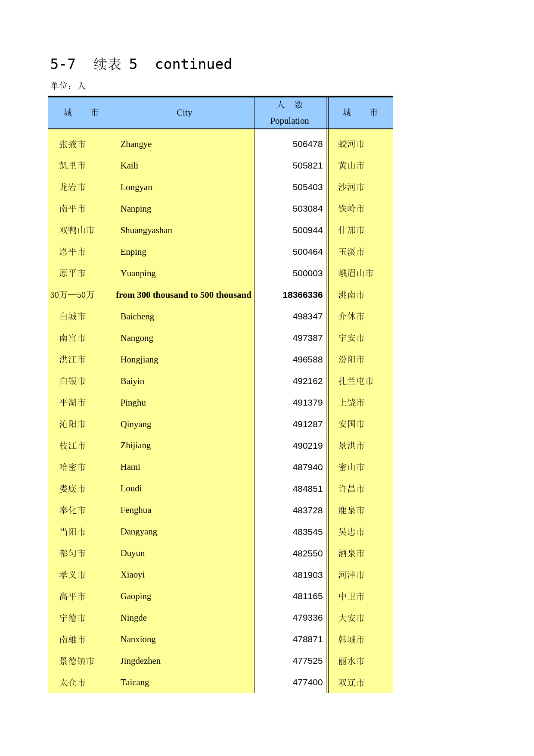Click population value 500003
The height and width of the screenshot is (756, 534).
[x=307, y=273]
